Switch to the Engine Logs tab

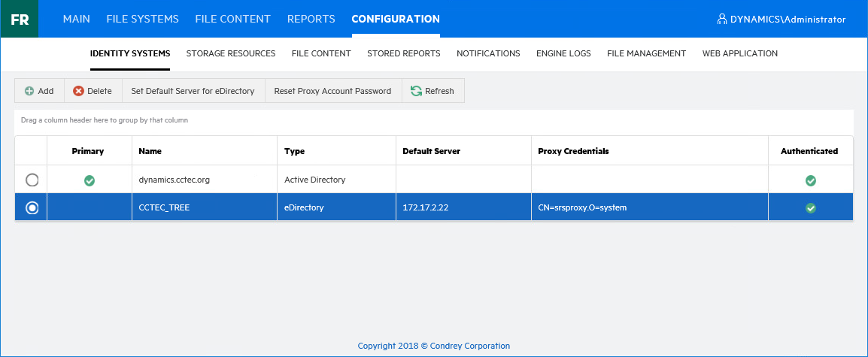click(x=563, y=53)
